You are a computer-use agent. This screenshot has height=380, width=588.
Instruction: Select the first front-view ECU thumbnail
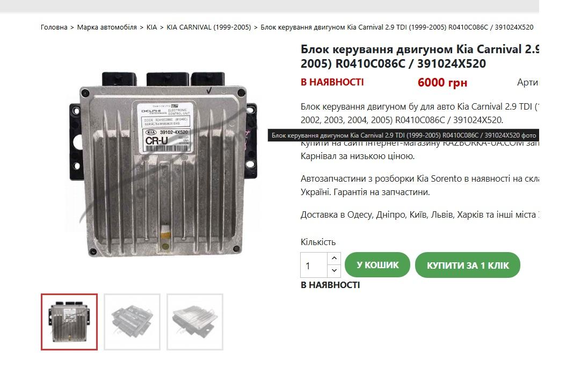pyautogui.click(x=69, y=322)
